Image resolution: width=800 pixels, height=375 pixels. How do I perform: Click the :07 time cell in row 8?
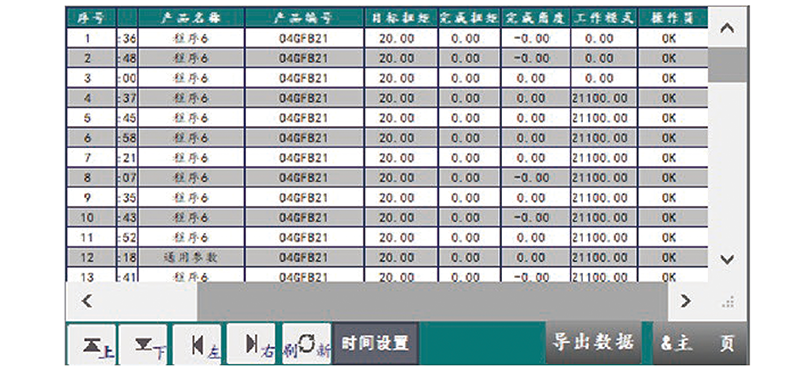tap(127, 178)
